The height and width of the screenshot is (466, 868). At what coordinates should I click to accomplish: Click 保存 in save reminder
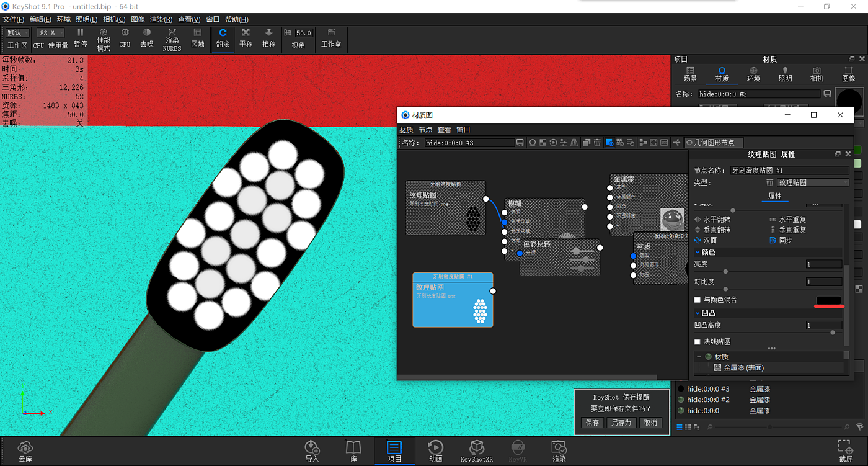pyautogui.click(x=592, y=423)
